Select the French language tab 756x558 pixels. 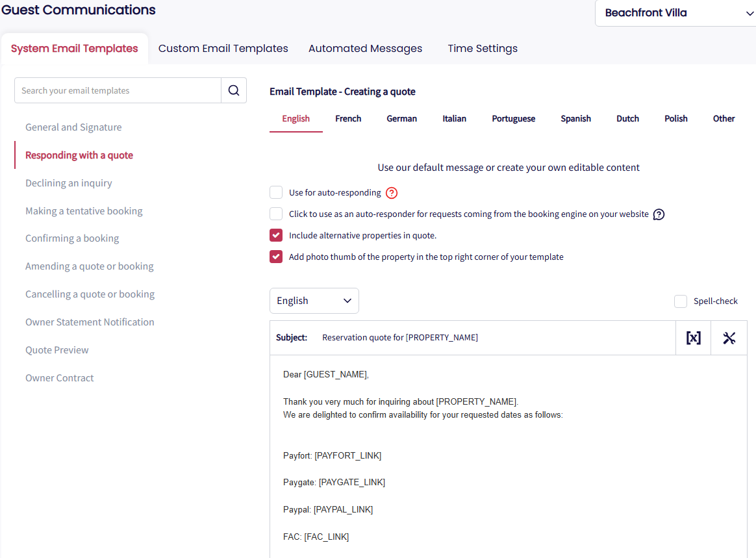point(348,119)
